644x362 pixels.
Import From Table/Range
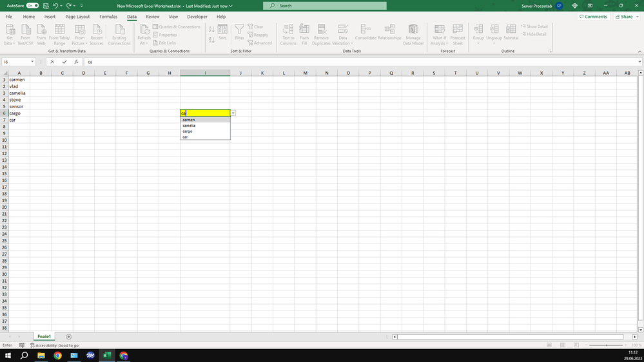[59, 35]
